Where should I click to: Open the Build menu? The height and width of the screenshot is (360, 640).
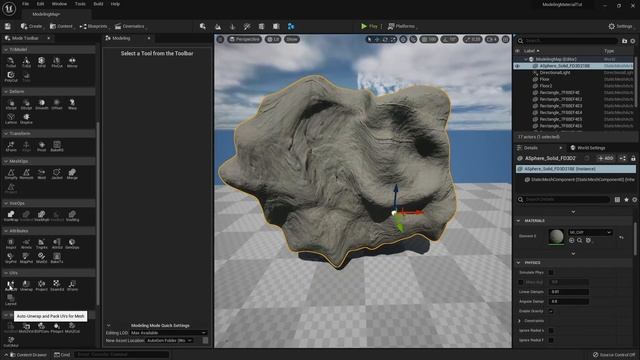(x=98, y=4)
